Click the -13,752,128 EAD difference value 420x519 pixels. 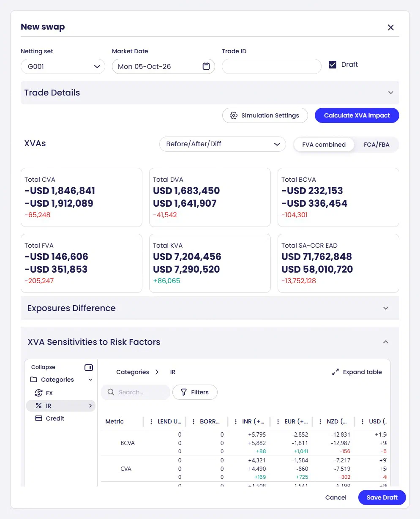pos(299,281)
